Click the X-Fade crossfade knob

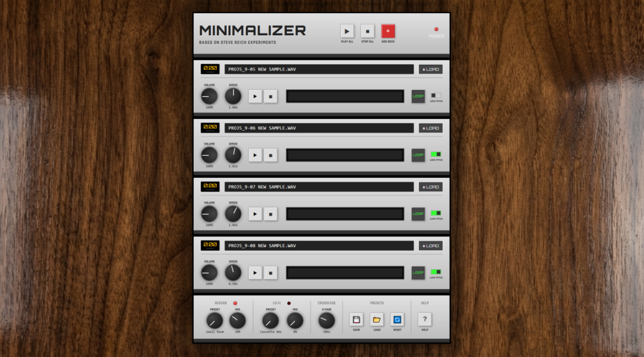(x=327, y=321)
